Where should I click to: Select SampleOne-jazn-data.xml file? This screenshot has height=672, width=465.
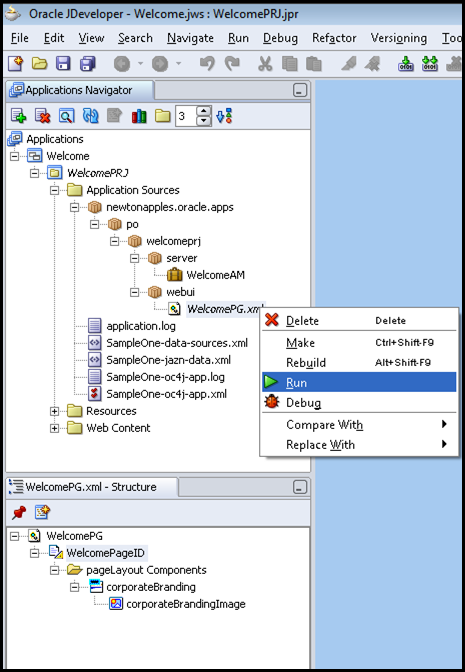[x=168, y=360]
